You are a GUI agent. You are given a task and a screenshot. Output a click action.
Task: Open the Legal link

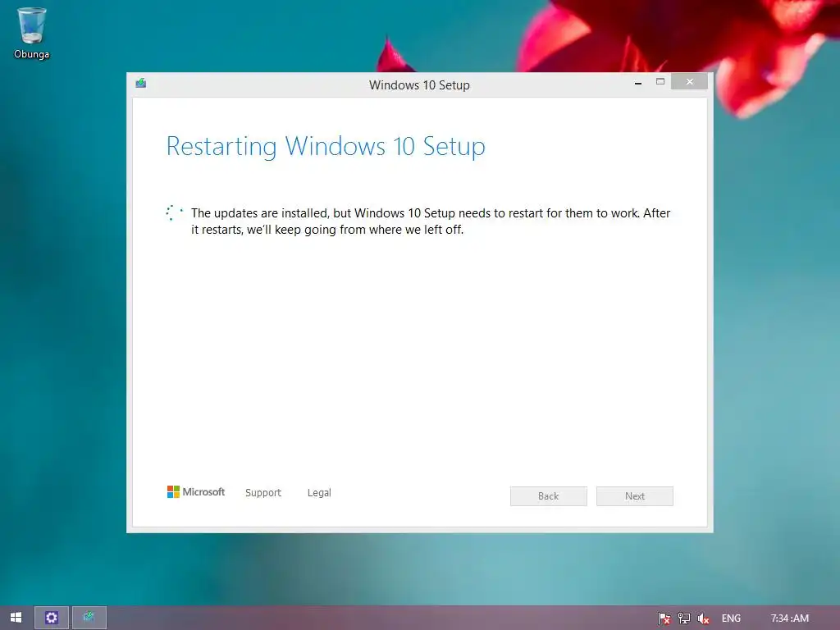pyautogui.click(x=319, y=493)
